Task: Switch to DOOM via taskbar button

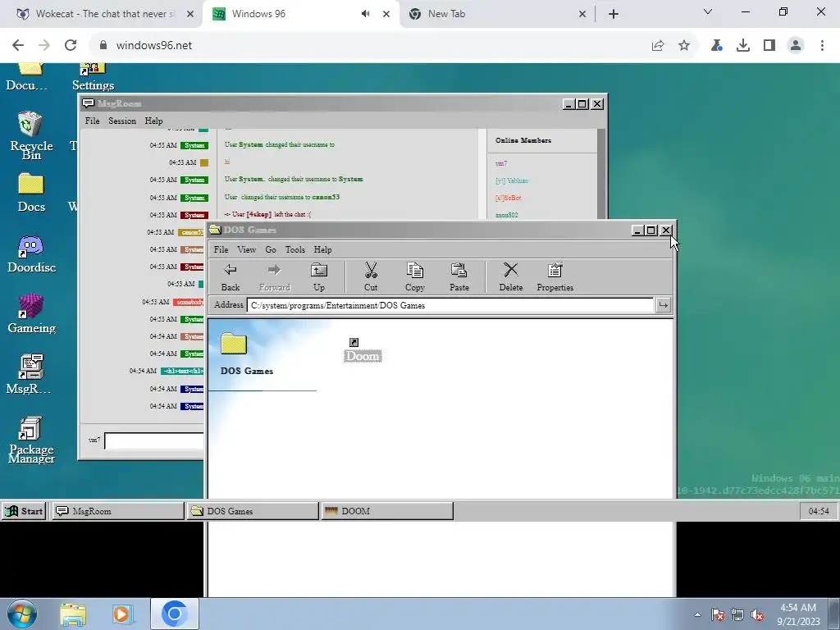Action: [387, 511]
